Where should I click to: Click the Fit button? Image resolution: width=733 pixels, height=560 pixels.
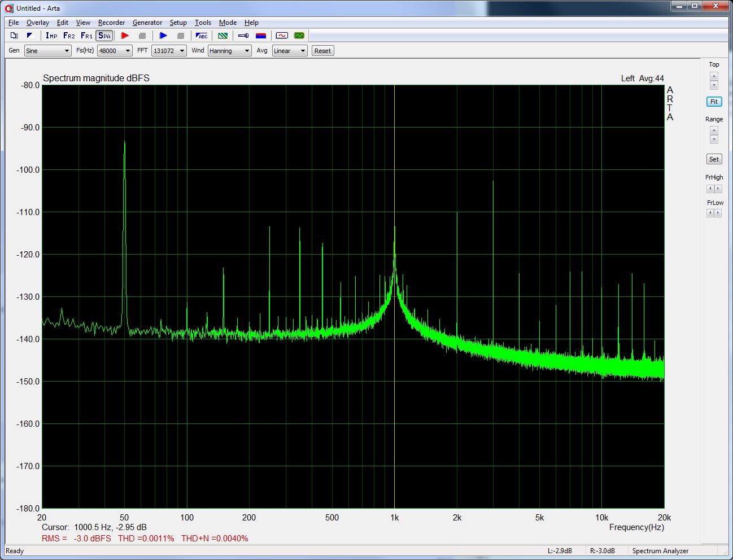[x=714, y=102]
